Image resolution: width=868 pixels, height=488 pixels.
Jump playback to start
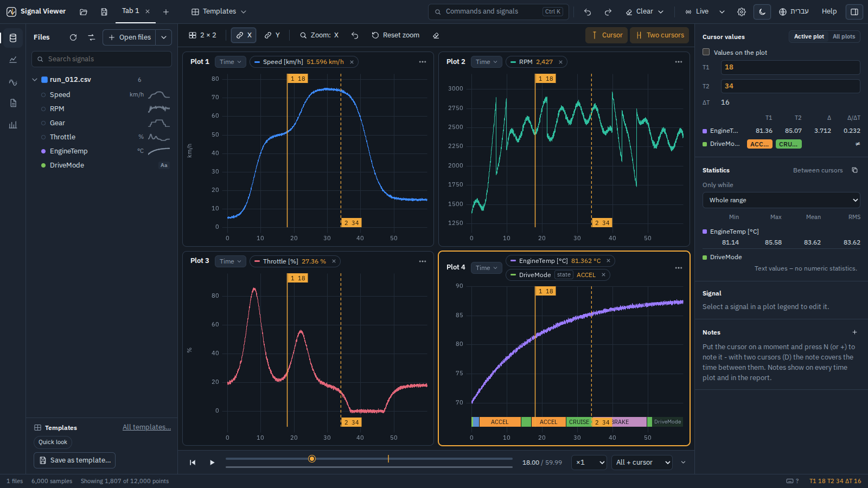tap(193, 463)
